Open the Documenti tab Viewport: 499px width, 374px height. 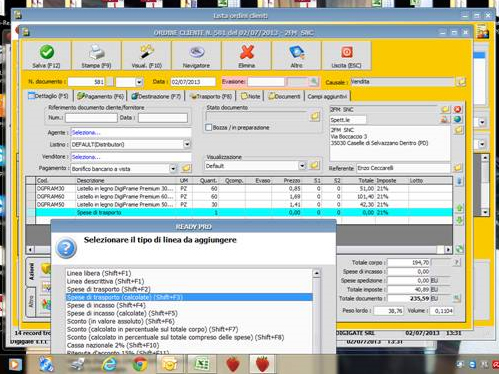(x=284, y=96)
